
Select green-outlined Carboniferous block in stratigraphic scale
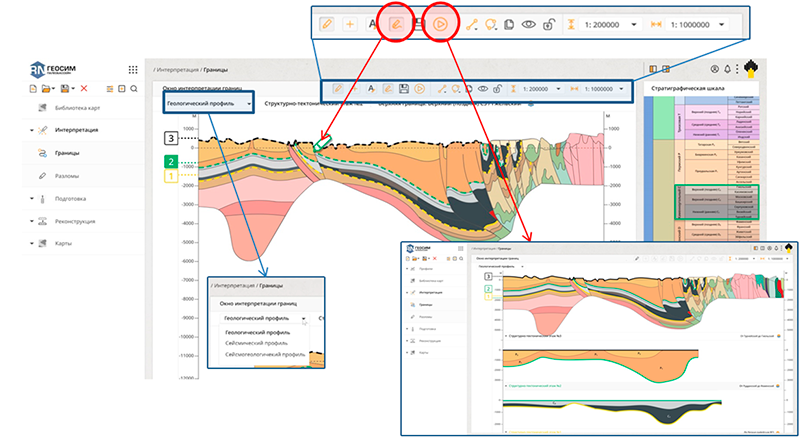pos(717,202)
